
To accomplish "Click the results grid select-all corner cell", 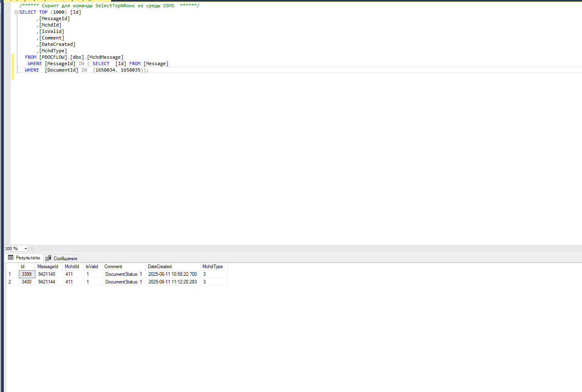I will pos(12,267).
